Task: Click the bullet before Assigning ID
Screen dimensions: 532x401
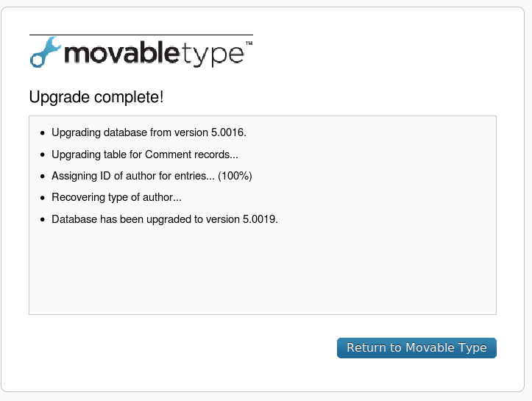Action: tap(43, 177)
